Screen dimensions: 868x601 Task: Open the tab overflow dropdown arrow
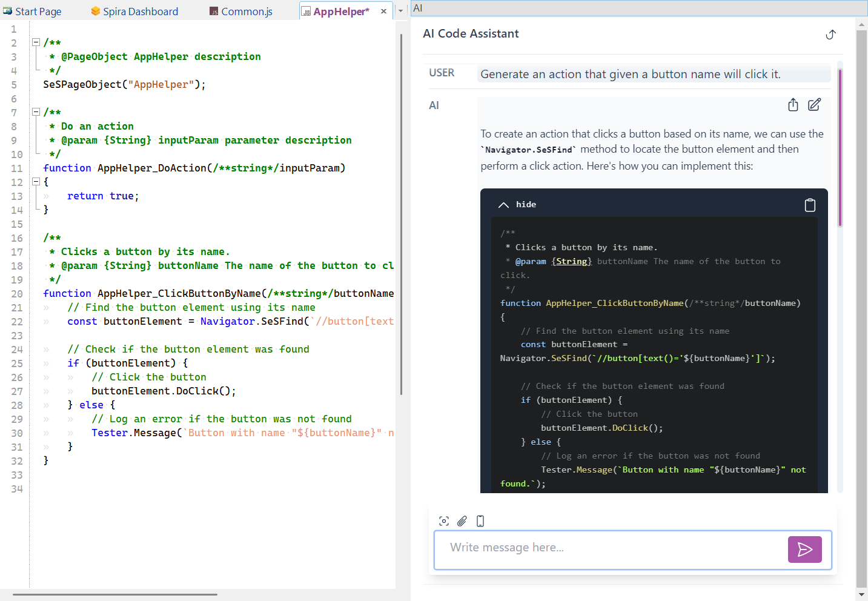click(399, 10)
